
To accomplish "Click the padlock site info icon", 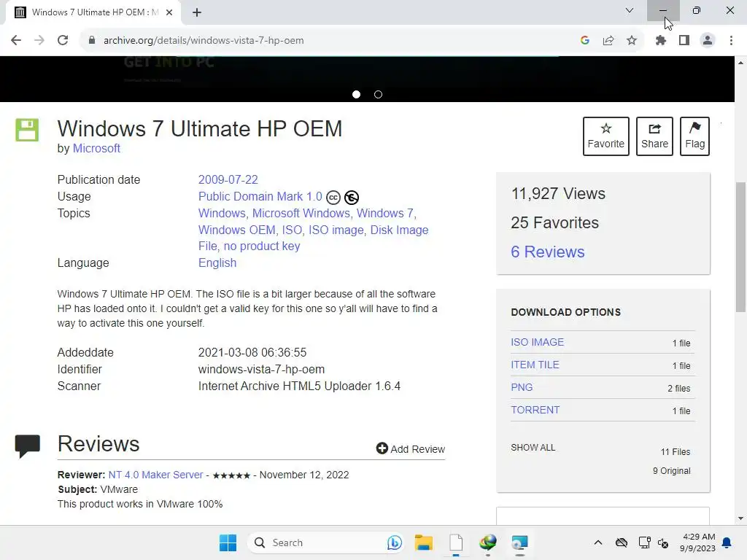I will [92, 41].
